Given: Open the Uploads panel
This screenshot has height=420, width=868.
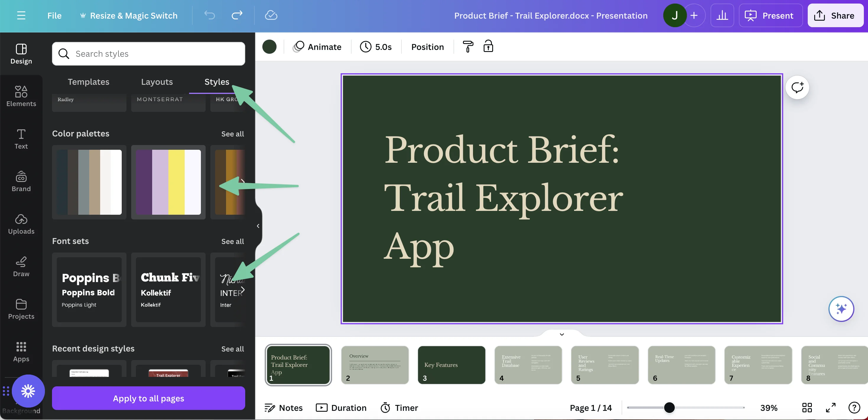Looking at the screenshot, I should pyautogui.click(x=21, y=224).
